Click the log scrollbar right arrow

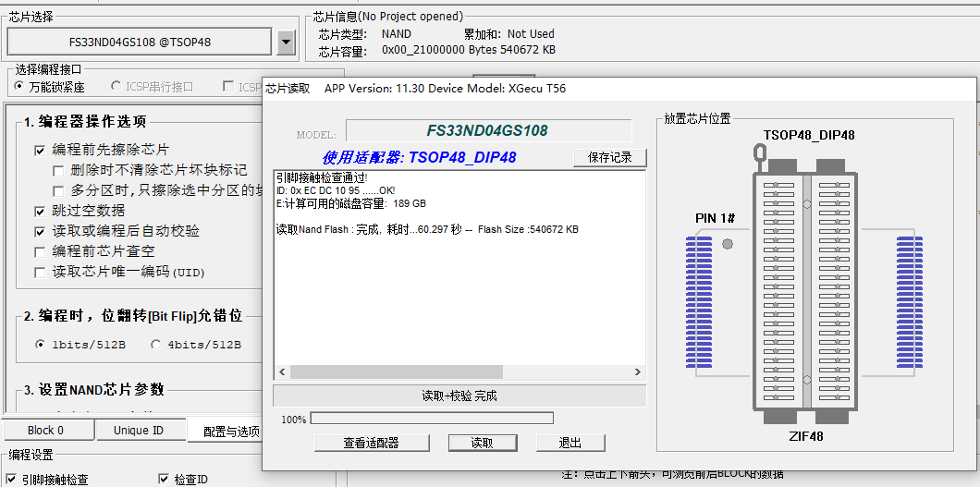[637, 371]
